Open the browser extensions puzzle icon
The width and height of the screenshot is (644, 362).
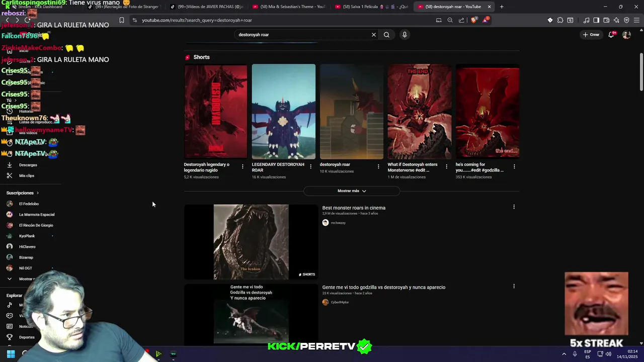(x=560, y=20)
